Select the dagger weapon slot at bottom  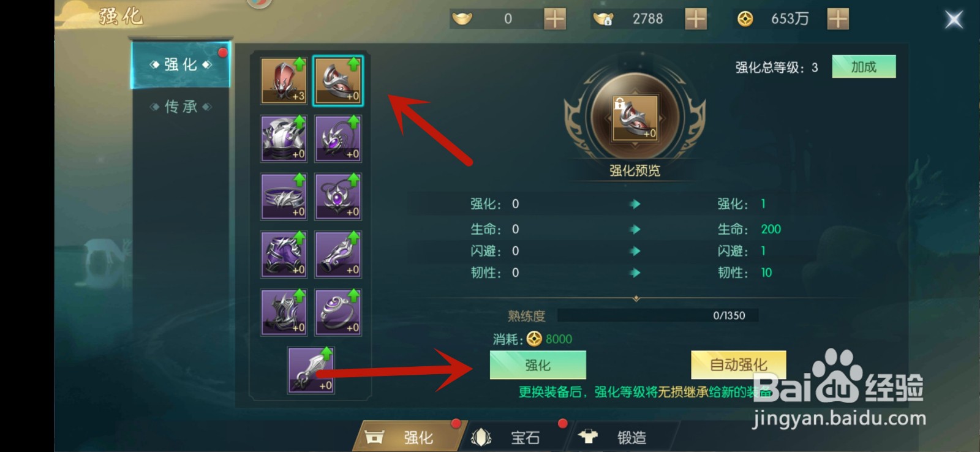[x=311, y=370]
